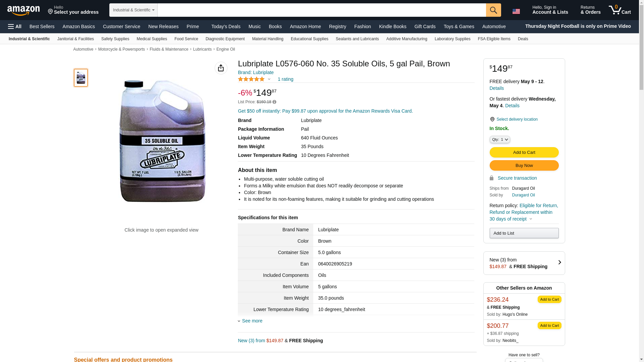This screenshot has width=644, height=362.
Task: Open the Qty quantity dropdown
Action: point(499,139)
